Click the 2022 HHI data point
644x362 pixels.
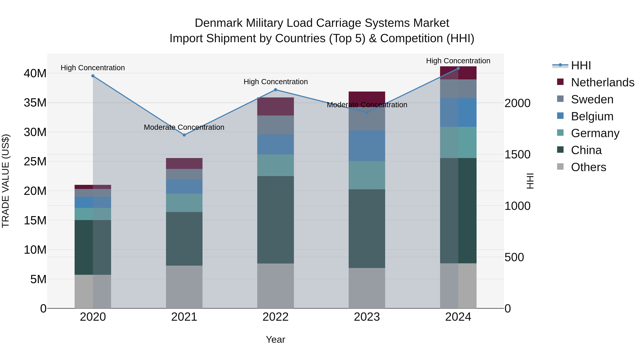click(x=275, y=90)
